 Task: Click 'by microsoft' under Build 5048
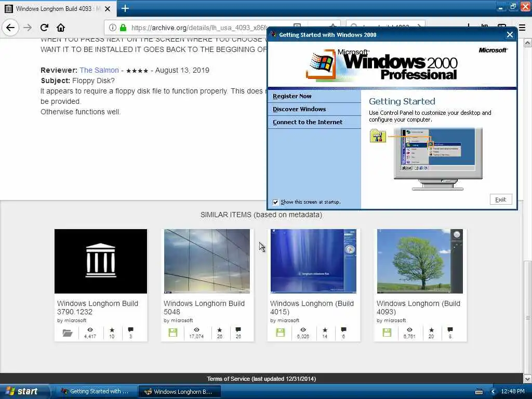pyautogui.click(x=178, y=321)
